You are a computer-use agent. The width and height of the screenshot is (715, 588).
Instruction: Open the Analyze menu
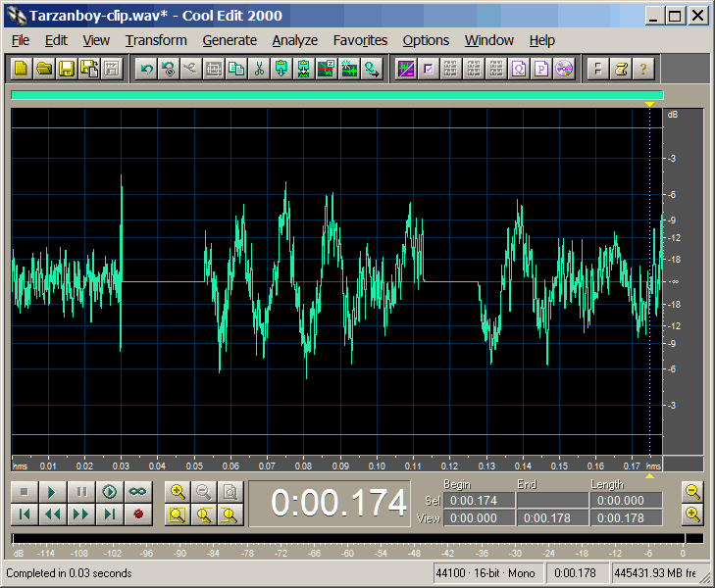pyautogui.click(x=294, y=40)
